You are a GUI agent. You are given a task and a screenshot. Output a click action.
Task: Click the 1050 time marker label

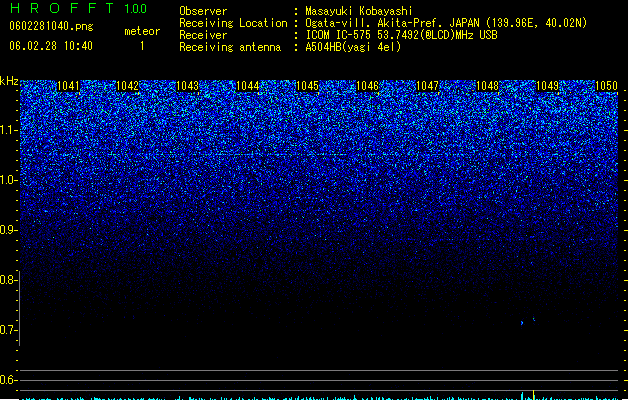click(606, 86)
